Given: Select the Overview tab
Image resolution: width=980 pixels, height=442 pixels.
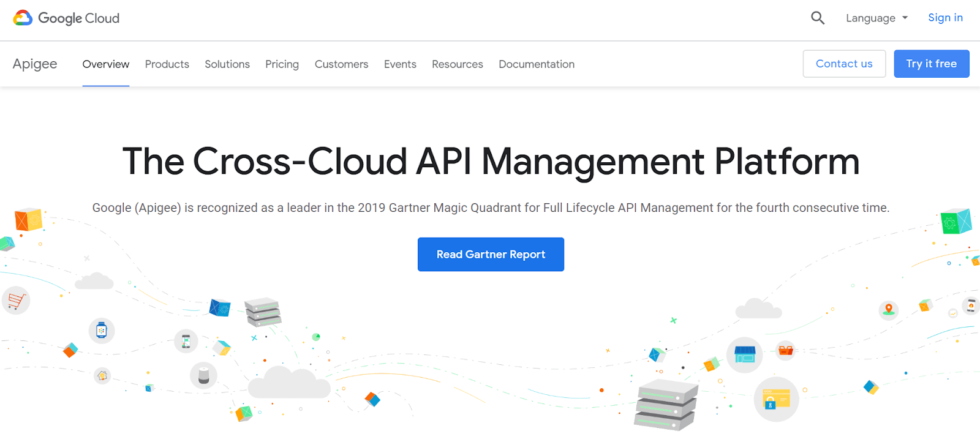Looking at the screenshot, I should click(x=106, y=64).
